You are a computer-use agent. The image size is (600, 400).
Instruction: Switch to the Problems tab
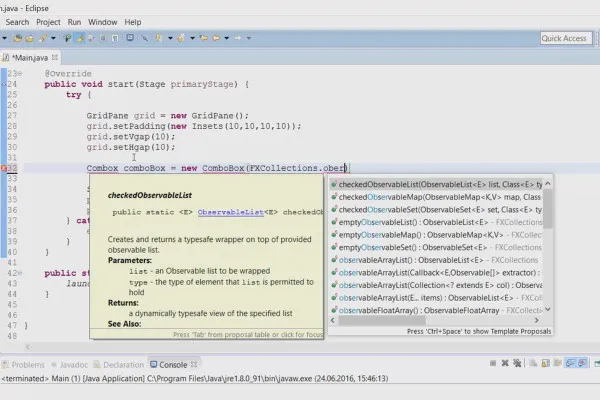(23, 365)
